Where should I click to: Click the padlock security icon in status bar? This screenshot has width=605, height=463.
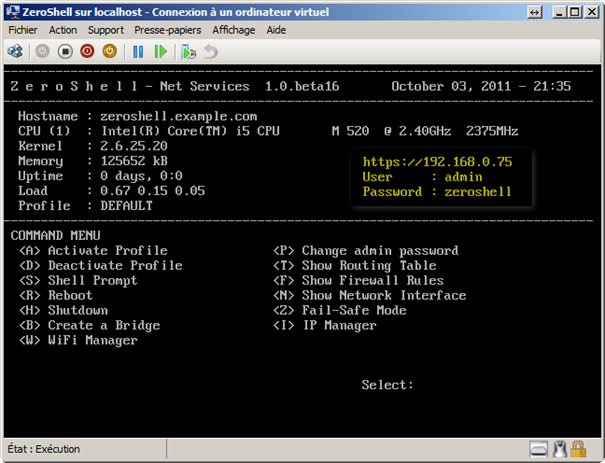(x=578, y=449)
